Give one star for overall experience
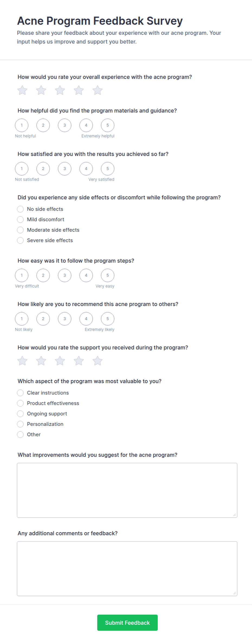Viewport: 252px width, 644px height. (22, 90)
